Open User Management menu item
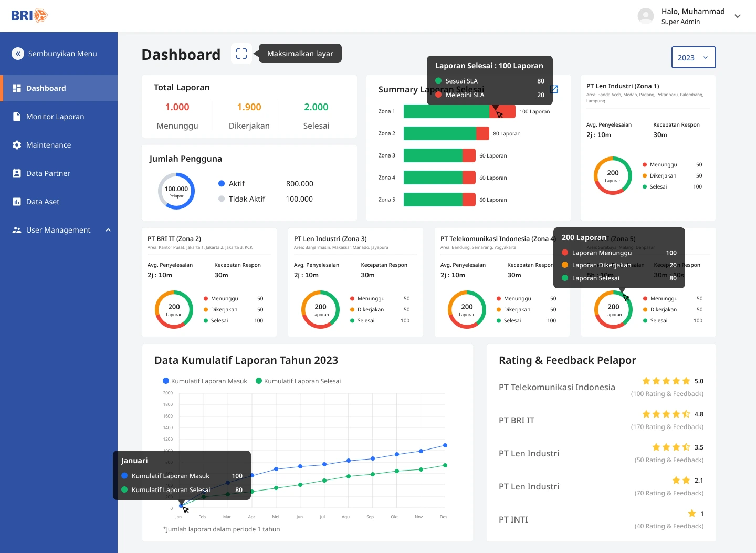The height and width of the screenshot is (553, 756). 58,230
